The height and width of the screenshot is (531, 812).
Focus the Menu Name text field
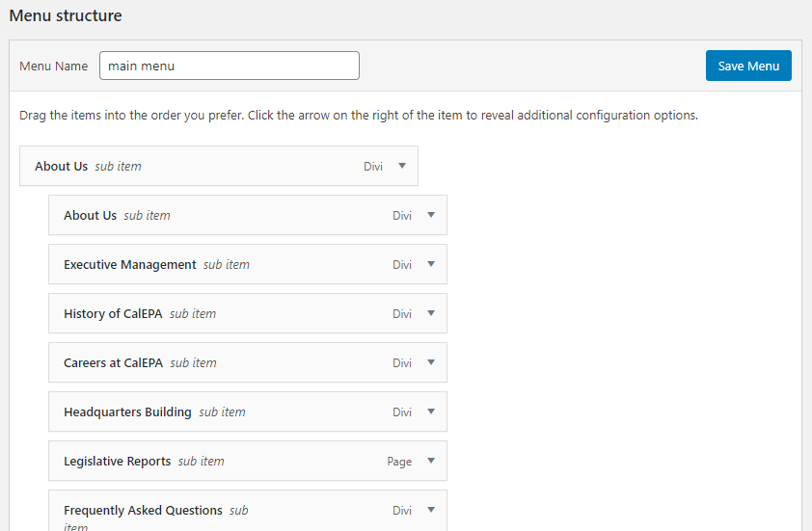(x=230, y=66)
